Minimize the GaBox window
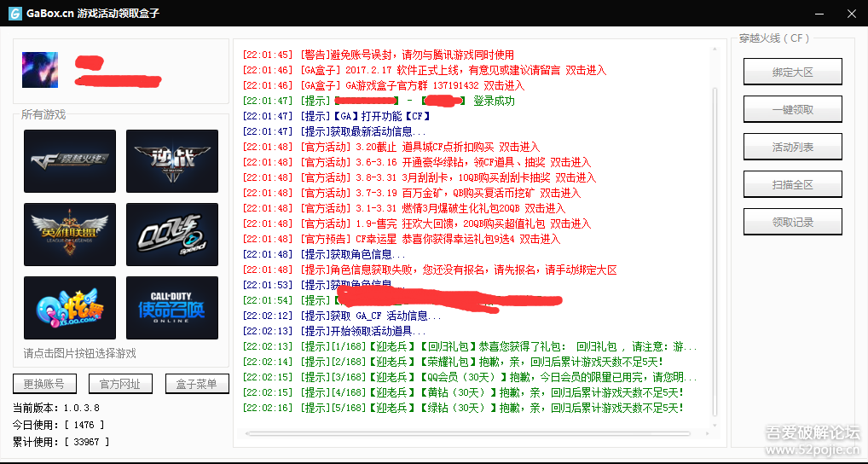This screenshot has height=464, width=868. point(820,14)
